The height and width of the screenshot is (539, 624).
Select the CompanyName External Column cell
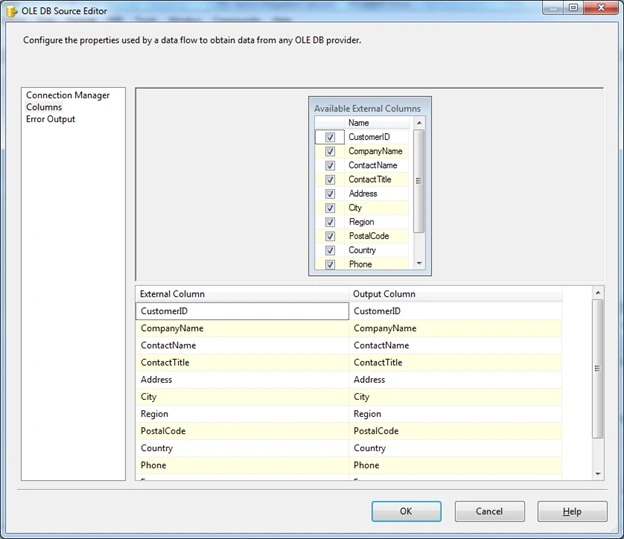pyautogui.click(x=242, y=328)
